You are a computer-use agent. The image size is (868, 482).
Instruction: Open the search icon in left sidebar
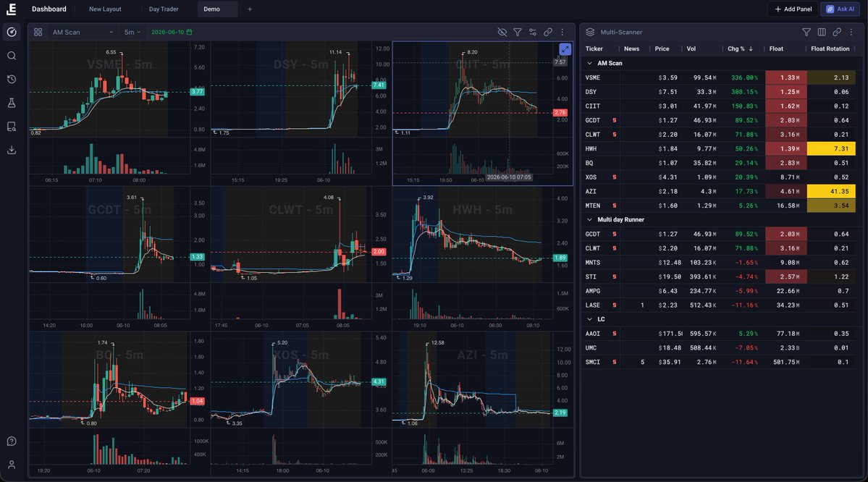12,56
